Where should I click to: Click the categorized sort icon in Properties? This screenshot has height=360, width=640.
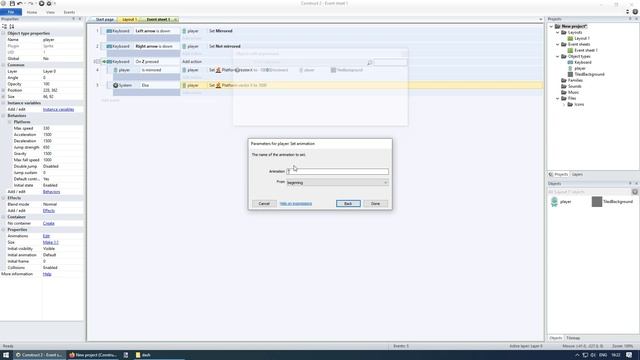click(4, 26)
